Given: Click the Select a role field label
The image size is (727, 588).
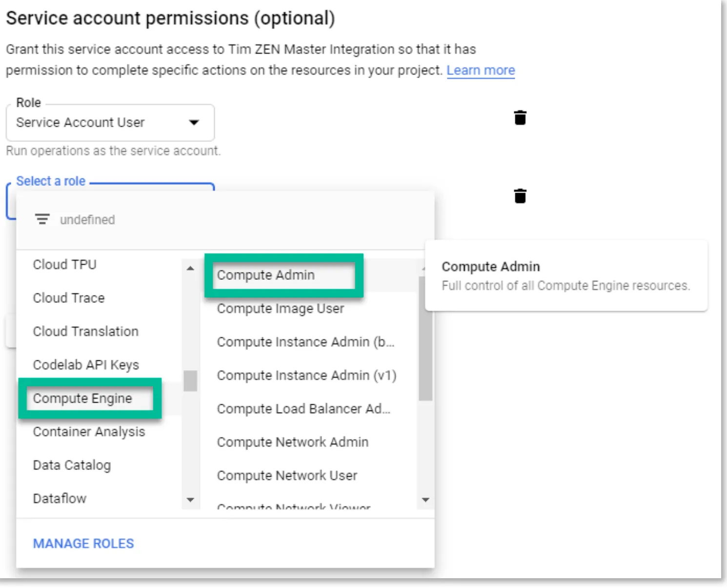Looking at the screenshot, I should click(x=51, y=181).
